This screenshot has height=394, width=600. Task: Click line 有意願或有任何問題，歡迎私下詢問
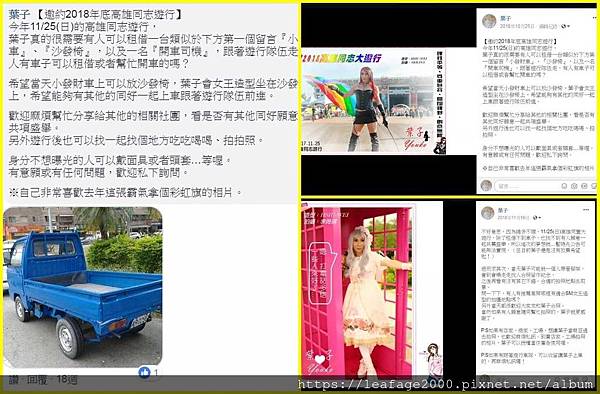98,173
